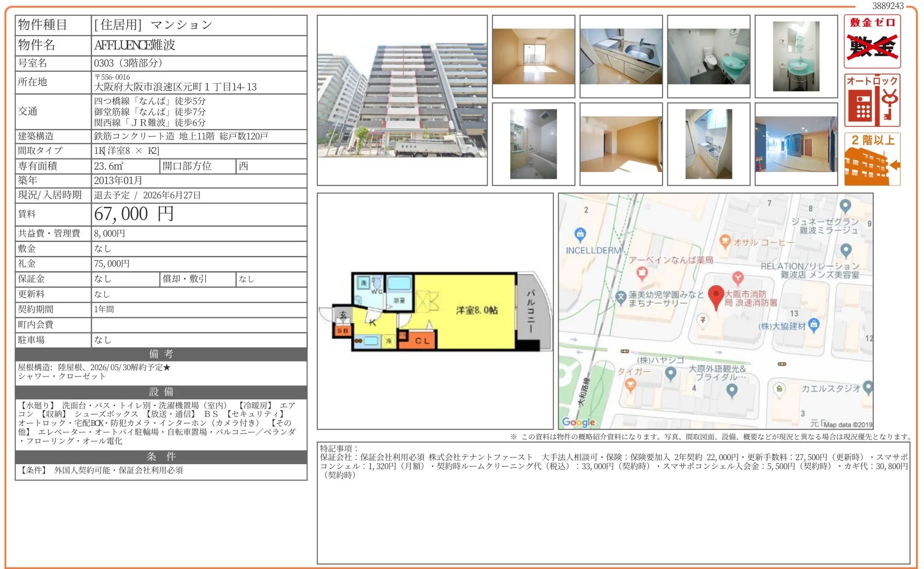924x569 pixels.
Task: Click the オートロック intercom badge icon
Action: [x=871, y=100]
